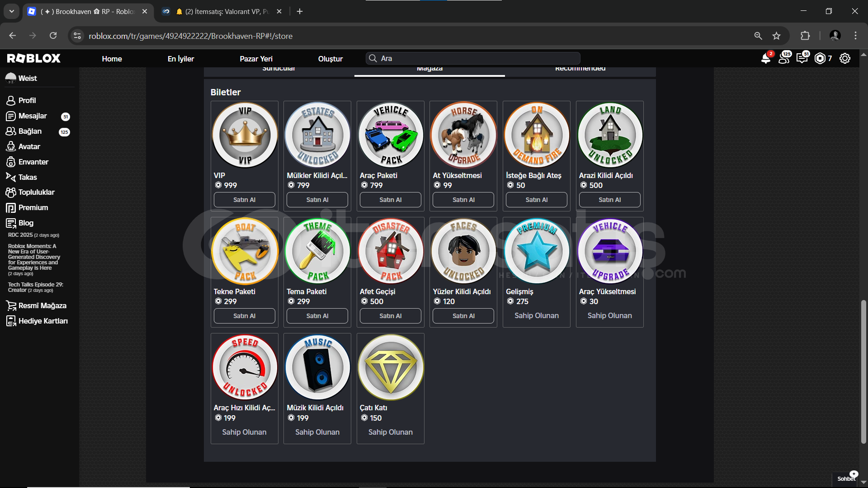Buy At Yükseltmesi with Satın Al

(x=463, y=200)
